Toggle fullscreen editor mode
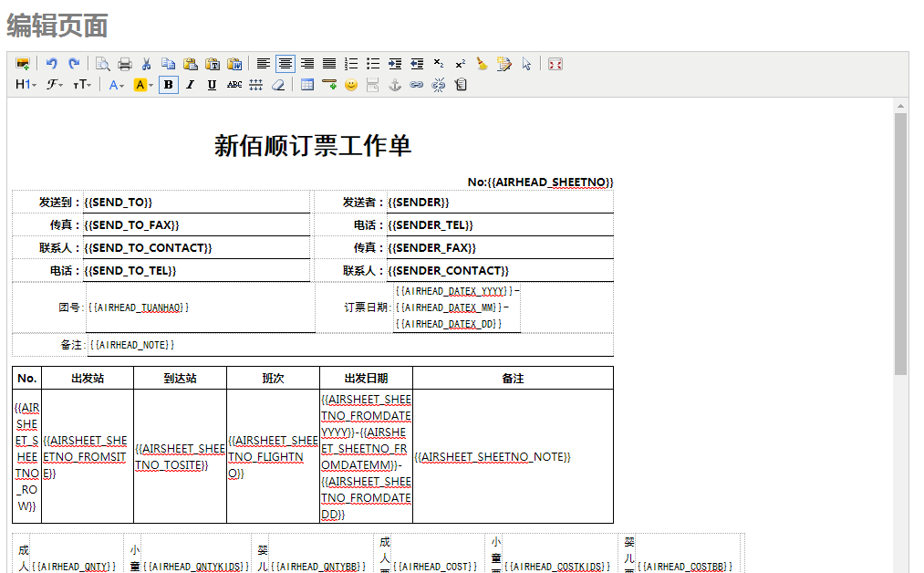 (x=555, y=64)
